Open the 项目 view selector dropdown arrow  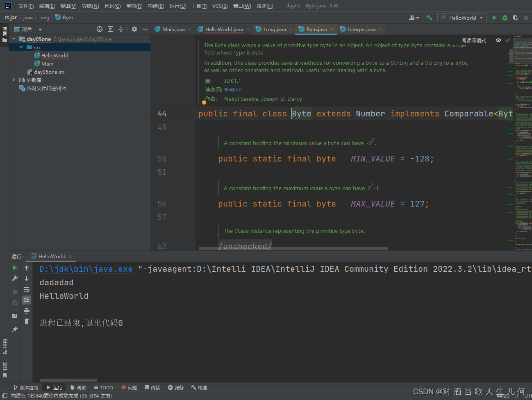coord(40,30)
